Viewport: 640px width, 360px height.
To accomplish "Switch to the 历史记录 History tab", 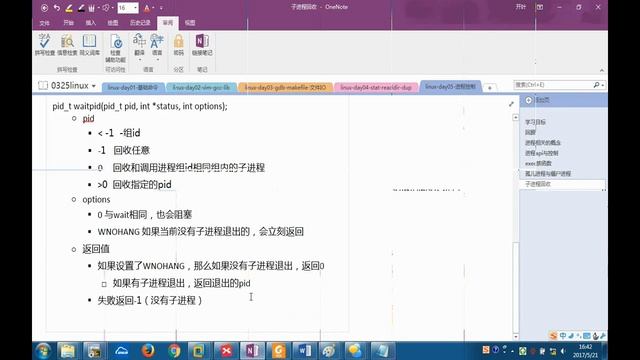I will [140, 23].
